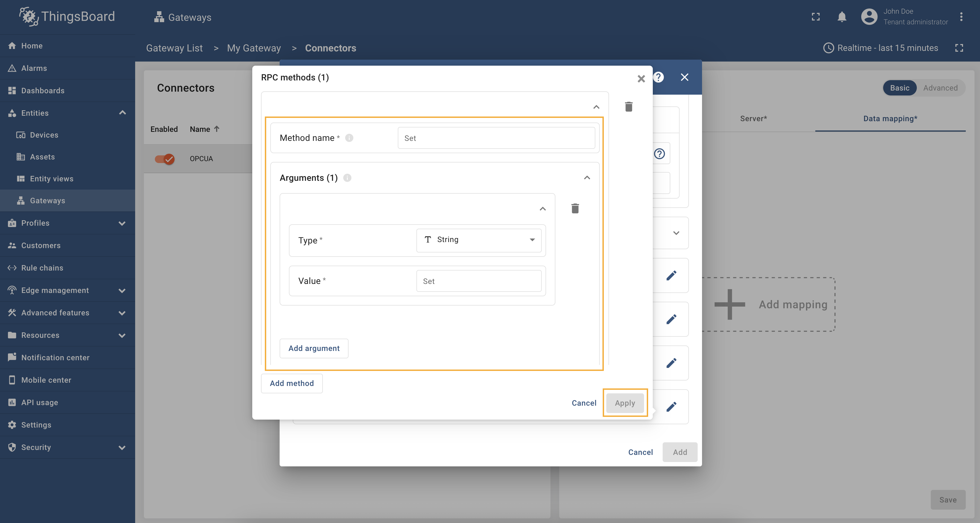
Task: Click the Add method button
Action: pyautogui.click(x=292, y=383)
